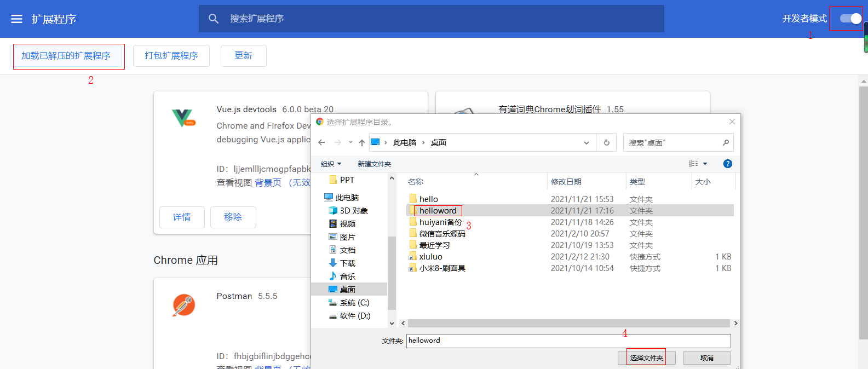Open the view options dropdown arrow

[x=705, y=164]
